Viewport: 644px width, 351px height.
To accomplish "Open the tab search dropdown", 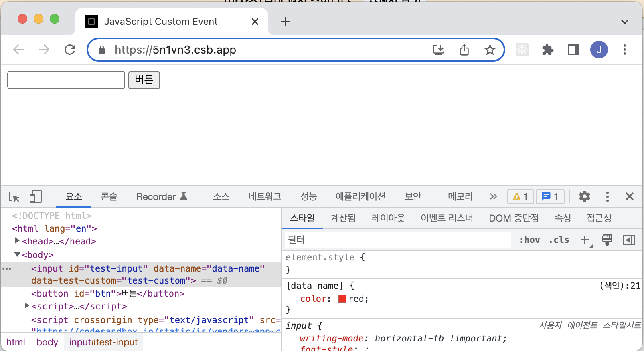I will tap(624, 22).
